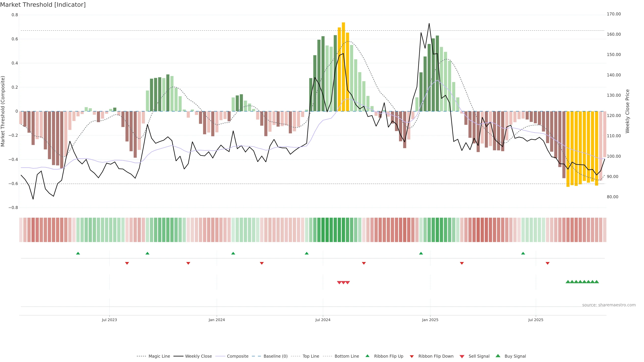
Task: Click the Market Threshold [Indicator] chart title
Action: tap(43, 5)
